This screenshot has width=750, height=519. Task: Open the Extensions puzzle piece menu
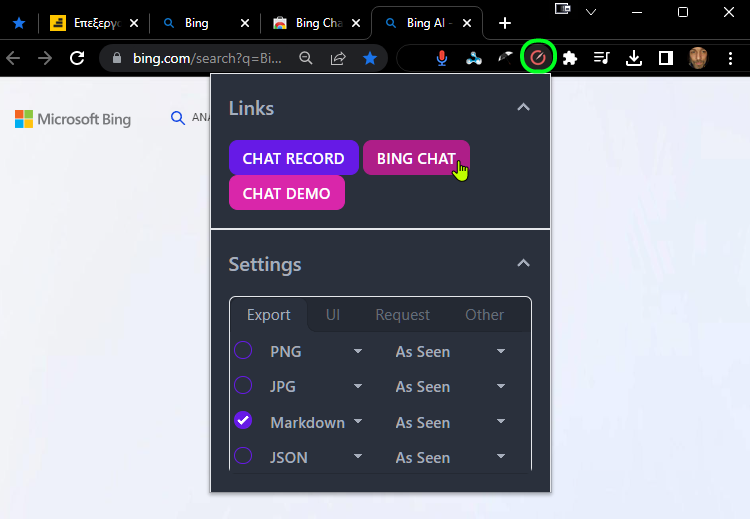570,58
